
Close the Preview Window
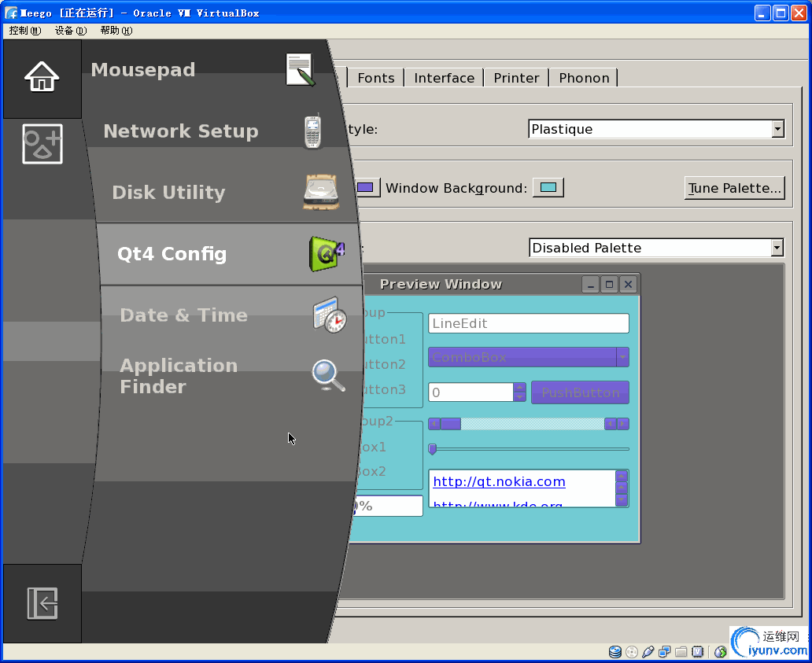[628, 284]
